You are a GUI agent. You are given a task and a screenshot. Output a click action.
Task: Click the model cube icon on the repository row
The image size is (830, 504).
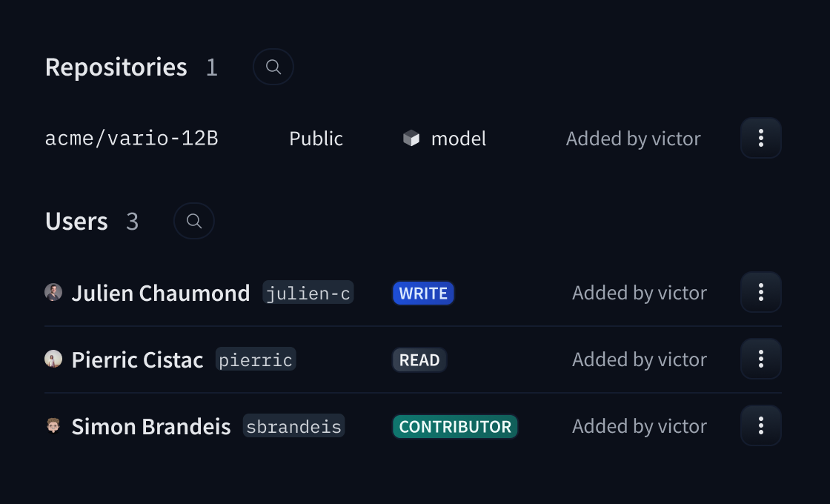click(x=410, y=138)
